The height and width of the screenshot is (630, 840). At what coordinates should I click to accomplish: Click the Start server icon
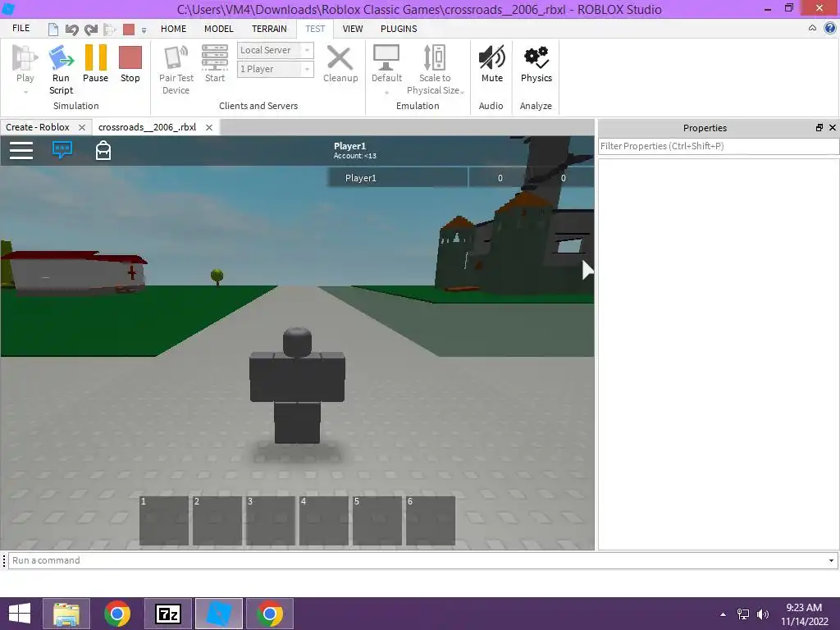[x=215, y=58]
